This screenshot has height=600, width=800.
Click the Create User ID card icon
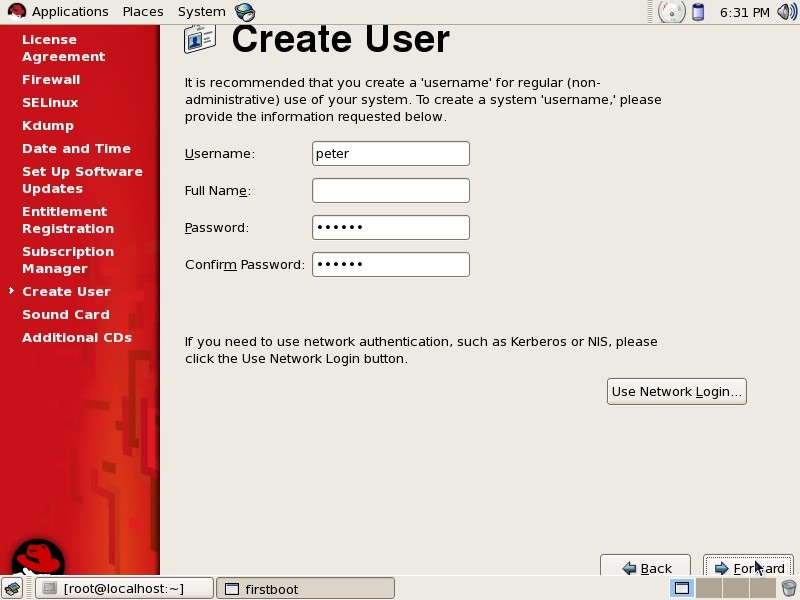coord(199,39)
